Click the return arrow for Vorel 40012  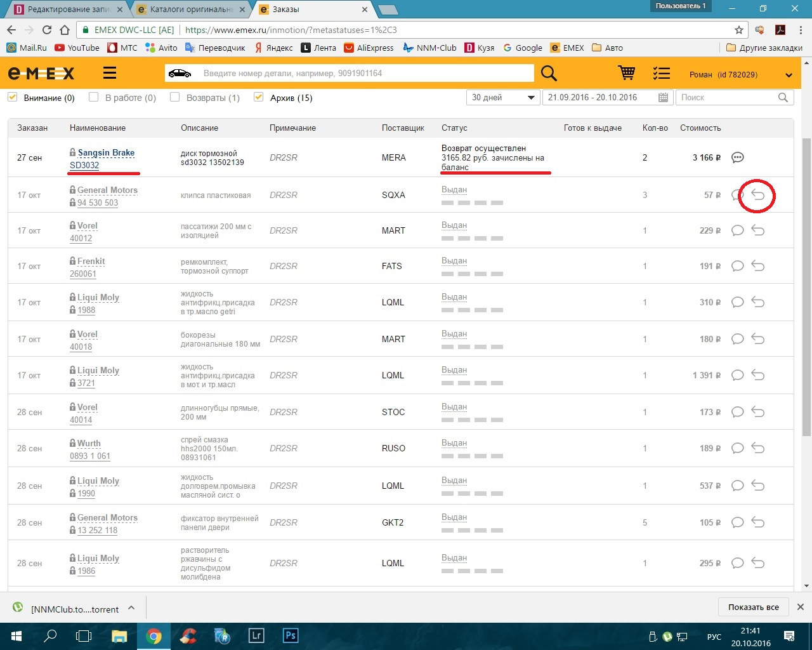tap(758, 230)
